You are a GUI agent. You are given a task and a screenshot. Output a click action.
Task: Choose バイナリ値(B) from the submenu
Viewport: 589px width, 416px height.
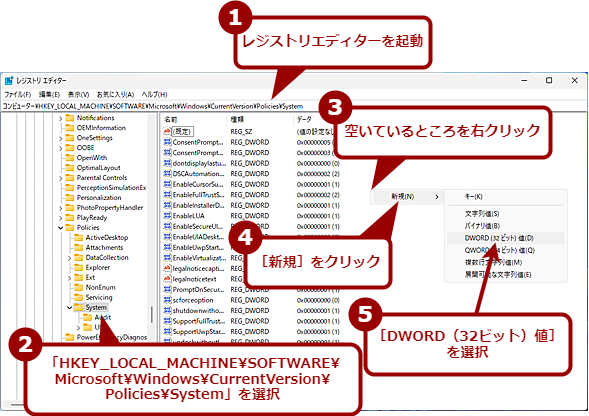(x=506, y=226)
